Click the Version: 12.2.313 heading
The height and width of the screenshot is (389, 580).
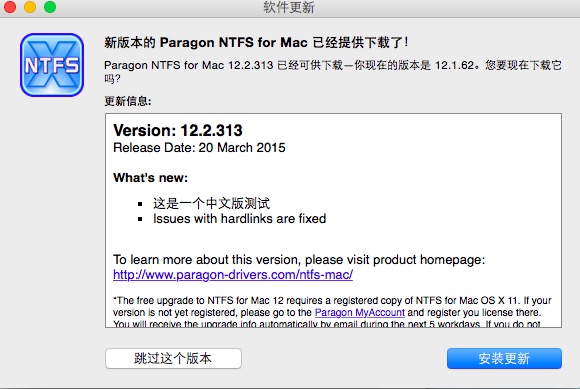[178, 130]
